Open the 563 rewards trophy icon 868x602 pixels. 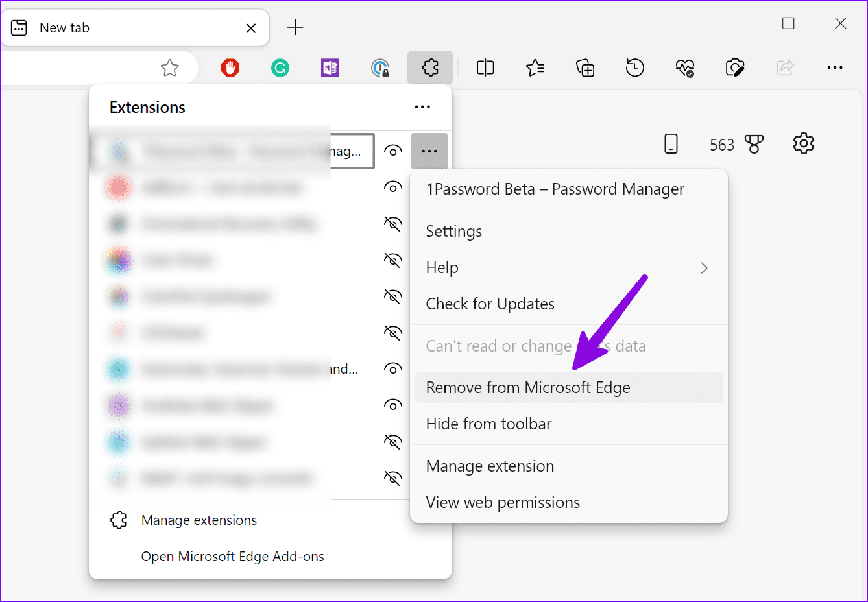pos(754,144)
